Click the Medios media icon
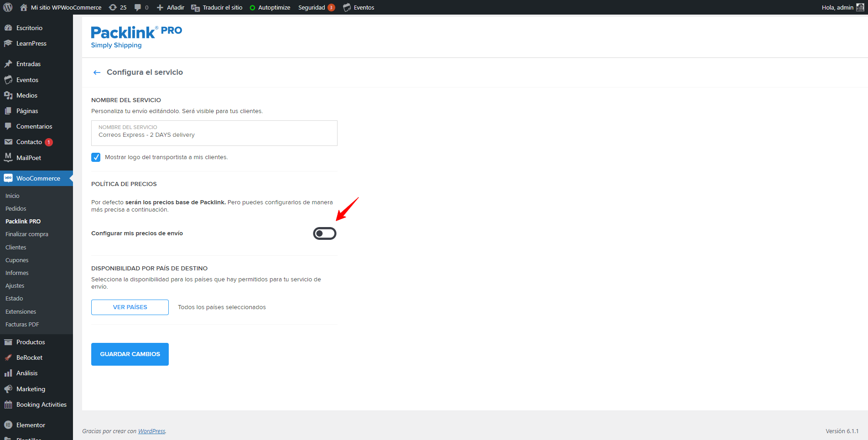The height and width of the screenshot is (440, 868). tap(8, 95)
